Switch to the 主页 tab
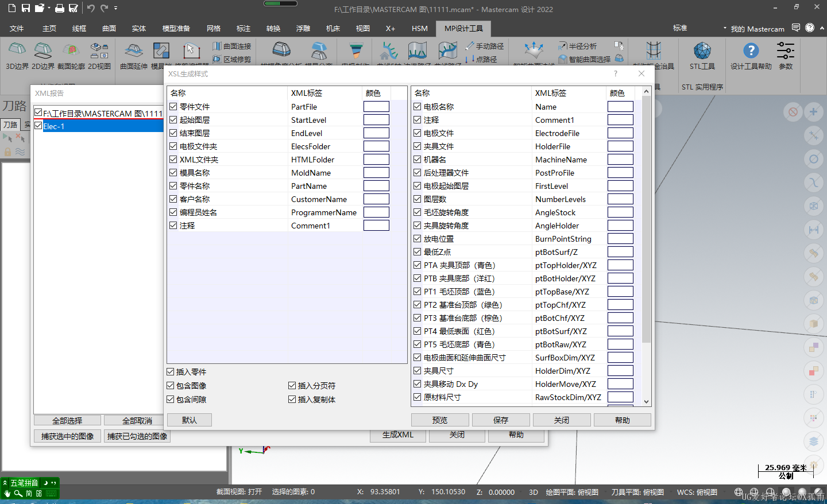Image resolution: width=827 pixels, height=504 pixels. (49, 28)
